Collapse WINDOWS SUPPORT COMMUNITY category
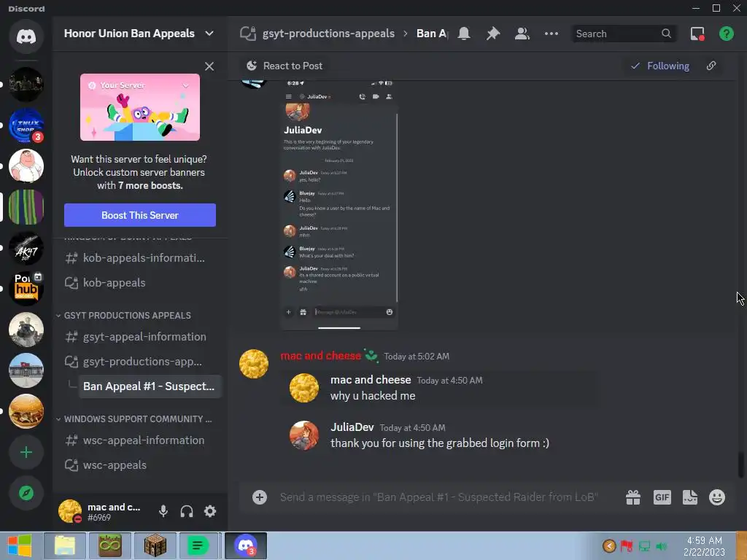This screenshot has width=747, height=560. coord(134,419)
